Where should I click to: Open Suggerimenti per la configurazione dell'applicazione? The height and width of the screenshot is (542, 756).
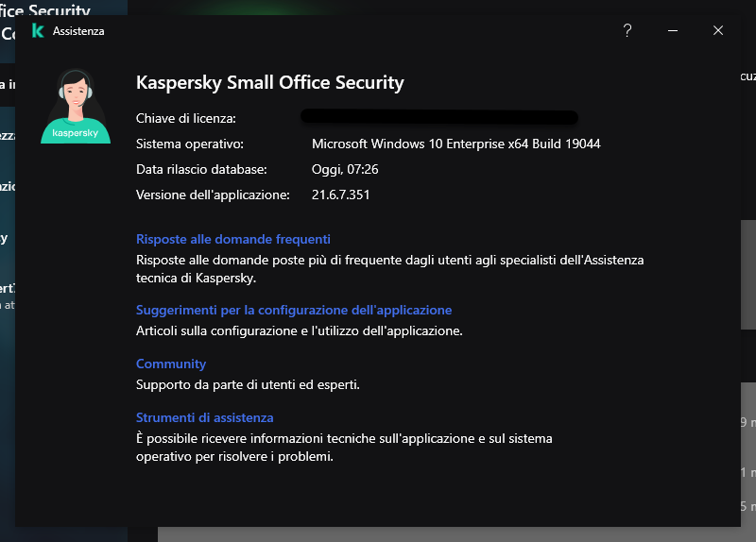coord(294,310)
